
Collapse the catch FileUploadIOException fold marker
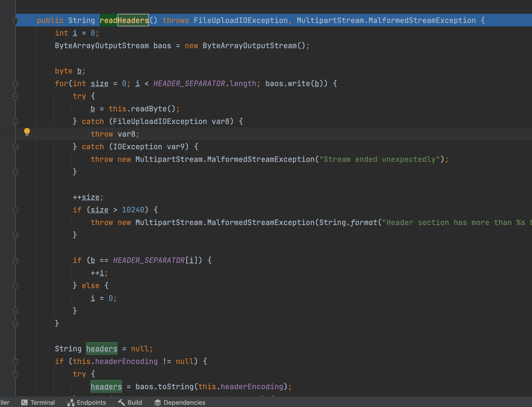16,121
